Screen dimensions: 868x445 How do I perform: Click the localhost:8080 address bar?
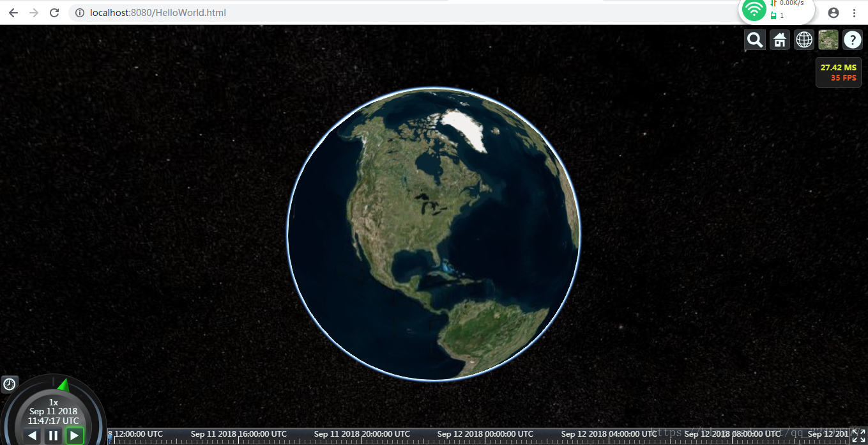pyautogui.click(x=402, y=13)
